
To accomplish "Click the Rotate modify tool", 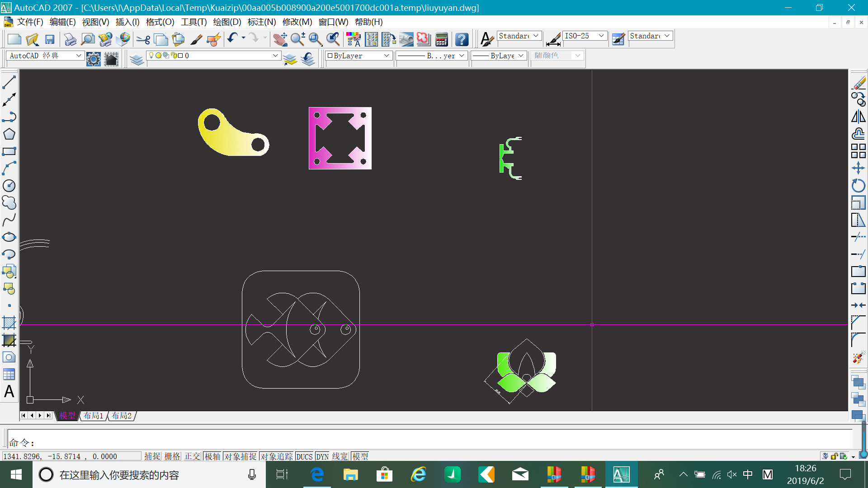I will pos(858,186).
